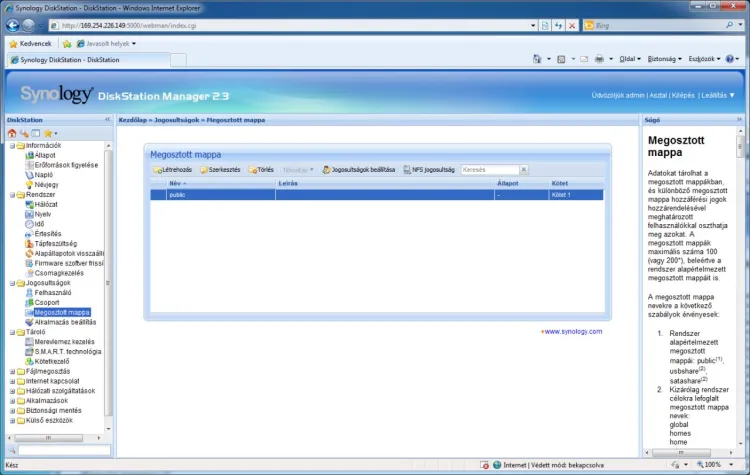Click the favorites star icon in sidebar

pyautogui.click(x=47, y=132)
